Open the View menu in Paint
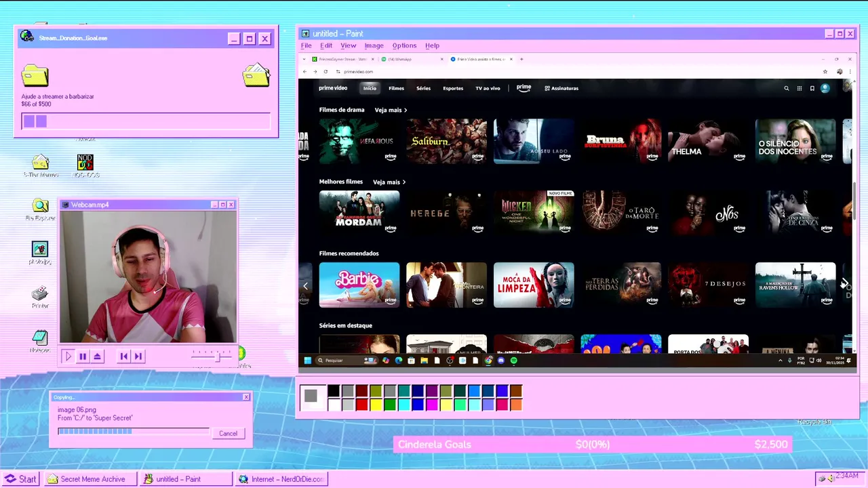 coord(349,45)
